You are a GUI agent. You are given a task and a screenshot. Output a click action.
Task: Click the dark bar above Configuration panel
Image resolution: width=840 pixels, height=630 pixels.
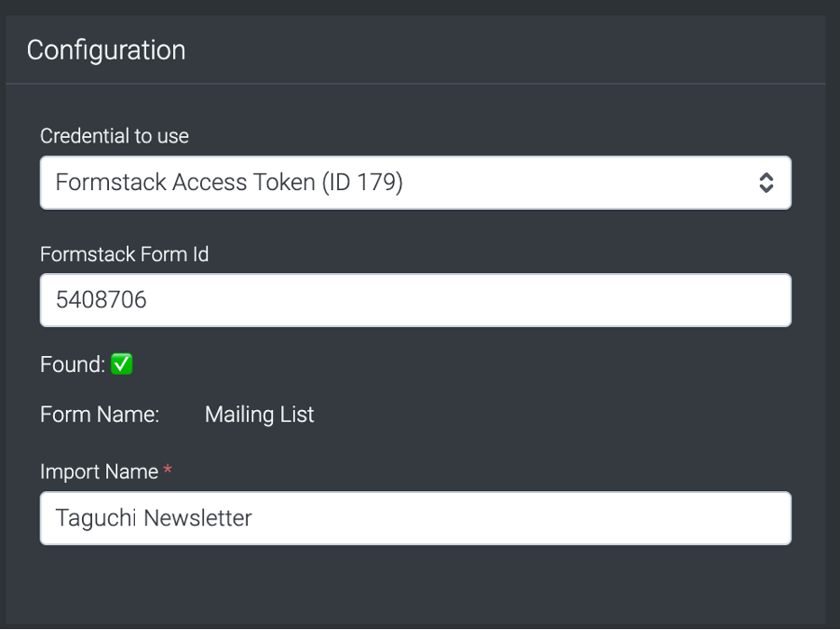(420, 7)
